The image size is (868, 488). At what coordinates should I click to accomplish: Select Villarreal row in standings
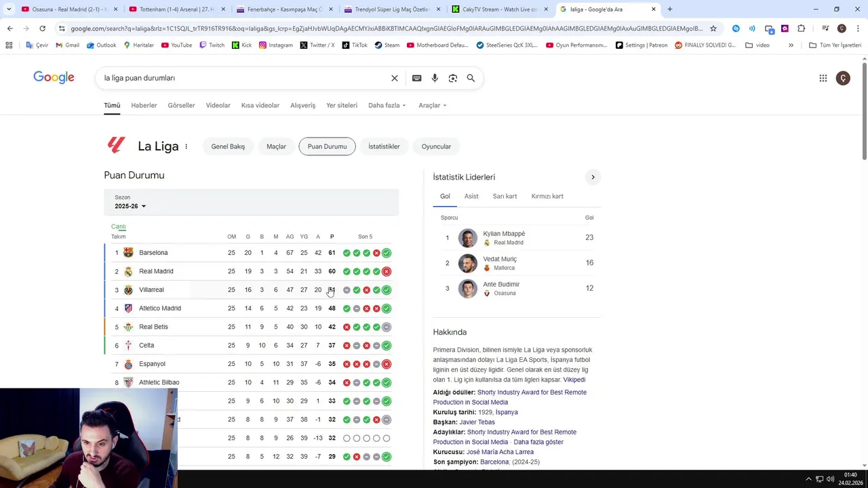point(251,289)
